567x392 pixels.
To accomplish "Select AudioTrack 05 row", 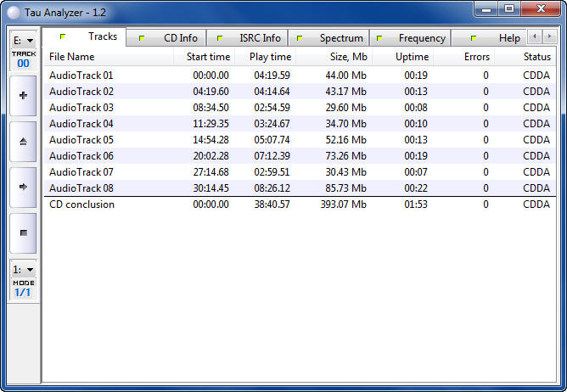I will pos(81,140).
